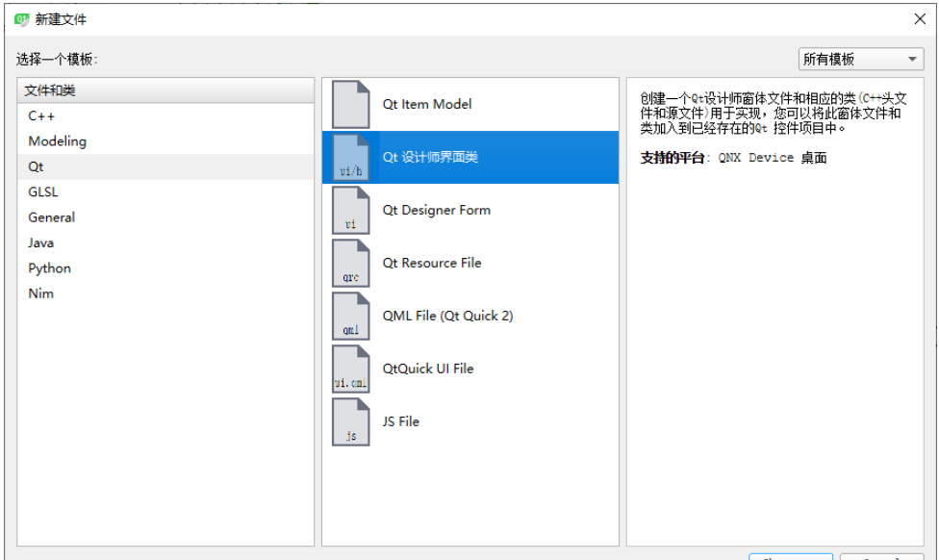The width and height of the screenshot is (939, 560).
Task: Select the Qt Item Model template icon
Action: 349,104
